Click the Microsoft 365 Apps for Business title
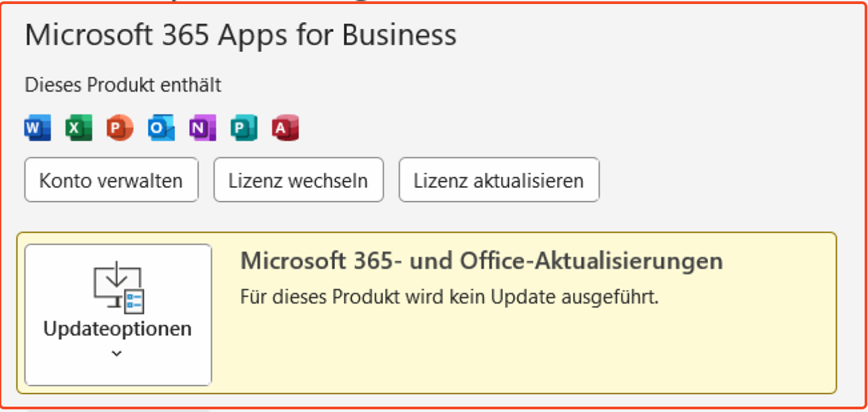 pos(241,35)
